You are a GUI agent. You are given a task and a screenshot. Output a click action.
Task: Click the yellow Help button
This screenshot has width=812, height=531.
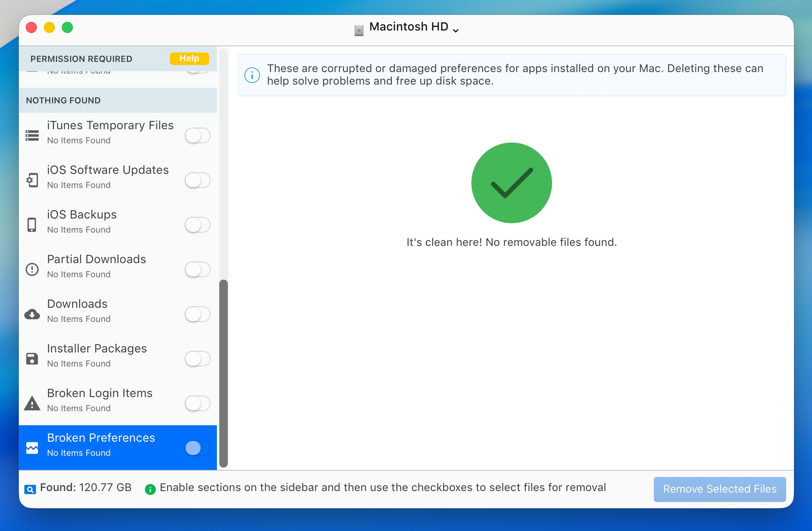tap(189, 58)
